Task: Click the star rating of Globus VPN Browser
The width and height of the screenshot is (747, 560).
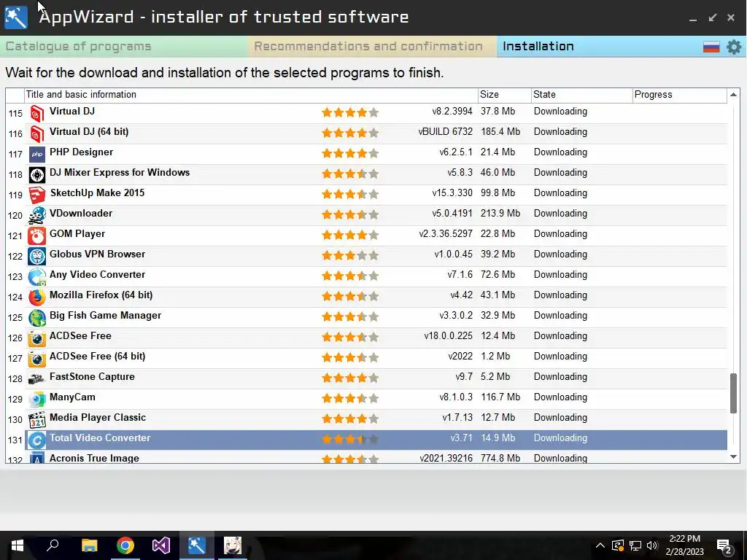Action: (x=350, y=256)
